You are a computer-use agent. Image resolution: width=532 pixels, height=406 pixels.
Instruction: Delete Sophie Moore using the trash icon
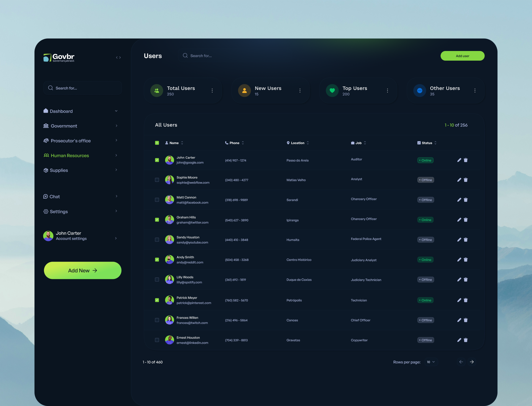coord(465,180)
